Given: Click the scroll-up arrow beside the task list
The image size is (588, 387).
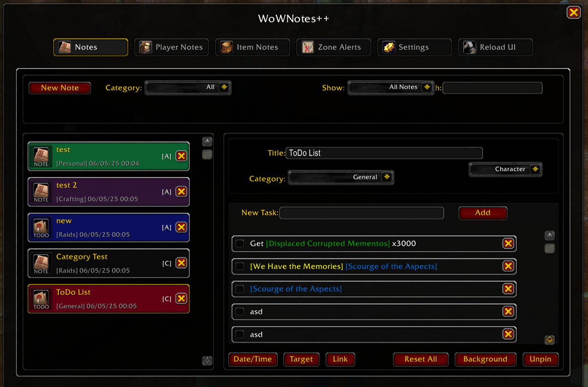Looking at the screenshot, I should 549,235.
